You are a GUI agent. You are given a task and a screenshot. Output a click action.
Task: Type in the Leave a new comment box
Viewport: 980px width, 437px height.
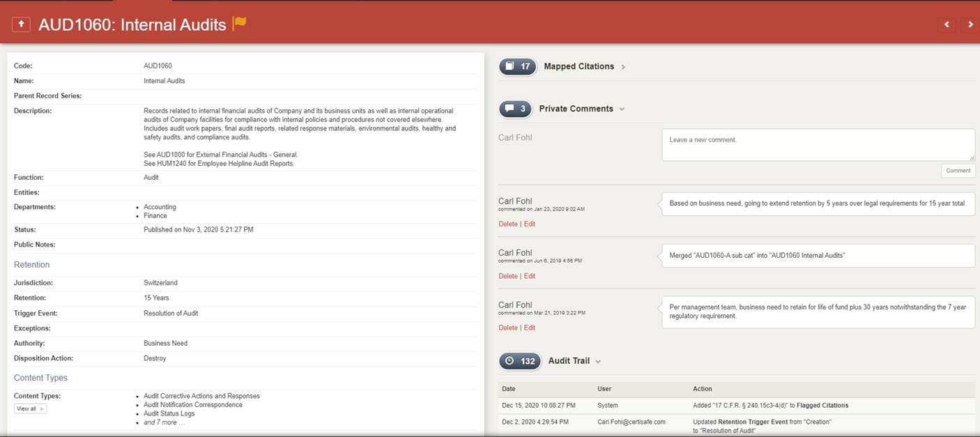pyautogui.click(x=818, y=145)
